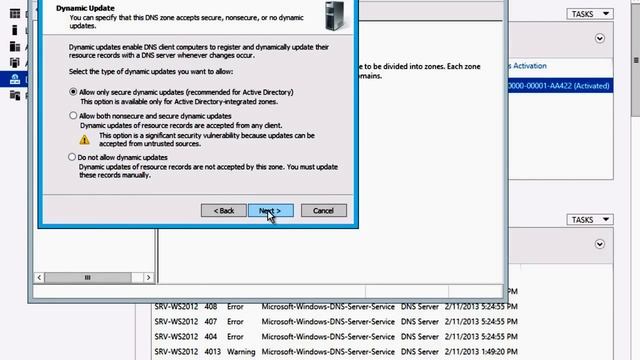Click the right scroll arrow in DNS Manager tree

pyautogui.click(x=148, y=278)
